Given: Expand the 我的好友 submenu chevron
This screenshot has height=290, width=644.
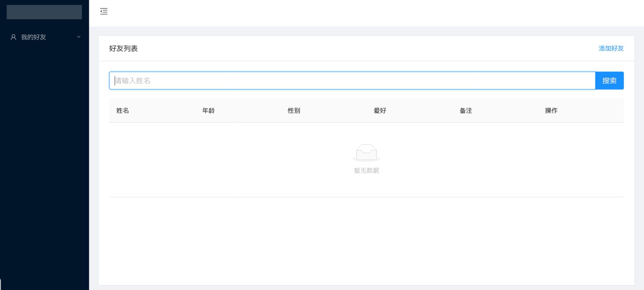Looking at the screenshot, I should [x=79, y=37].
